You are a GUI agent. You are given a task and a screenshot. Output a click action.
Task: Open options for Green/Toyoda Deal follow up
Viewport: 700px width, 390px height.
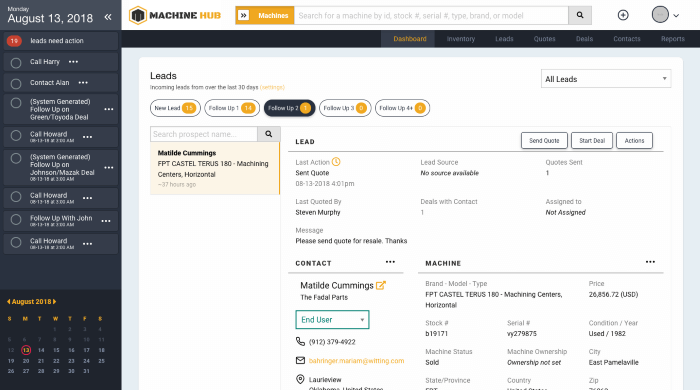pyautogui.click(x=109, y=109)
